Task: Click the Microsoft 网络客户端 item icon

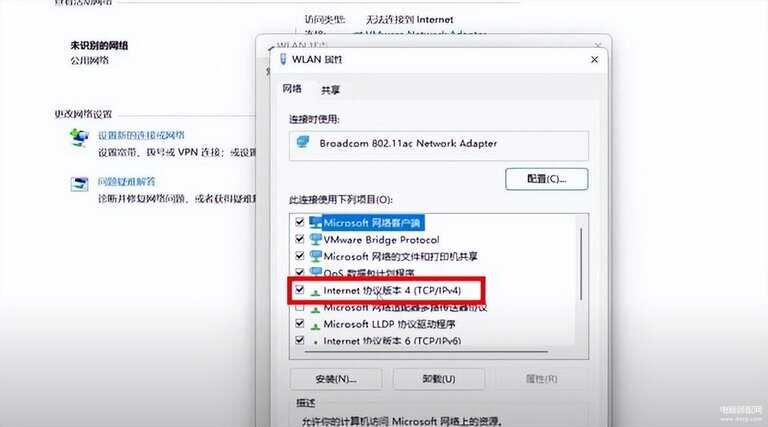Action: click(x=315, y=223)
